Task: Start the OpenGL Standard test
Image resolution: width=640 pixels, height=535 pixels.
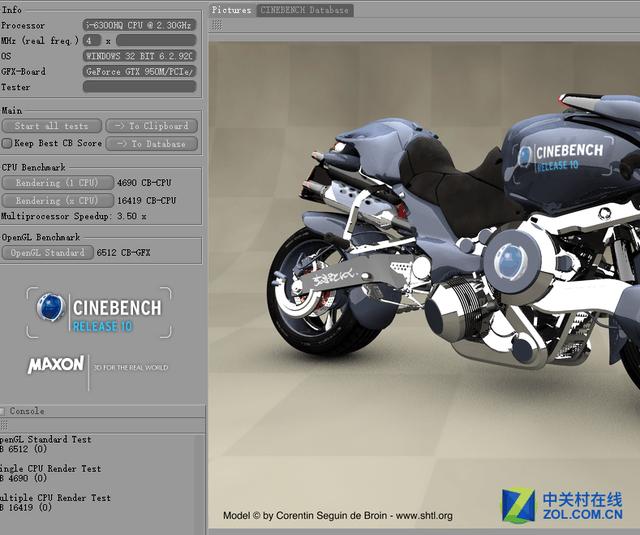Action: point(48,253)
